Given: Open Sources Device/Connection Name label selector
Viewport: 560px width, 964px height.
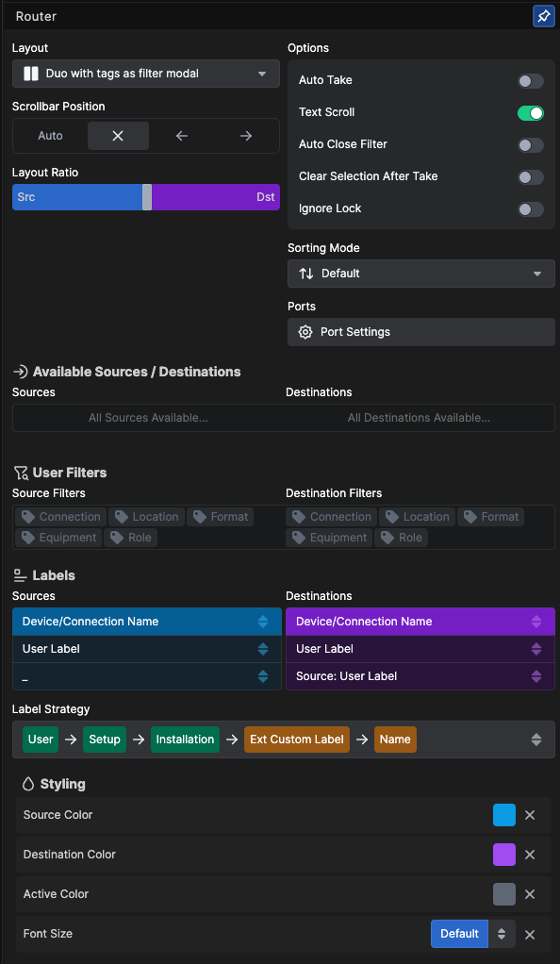Looking at the screenshot, I should click(147, 622).
